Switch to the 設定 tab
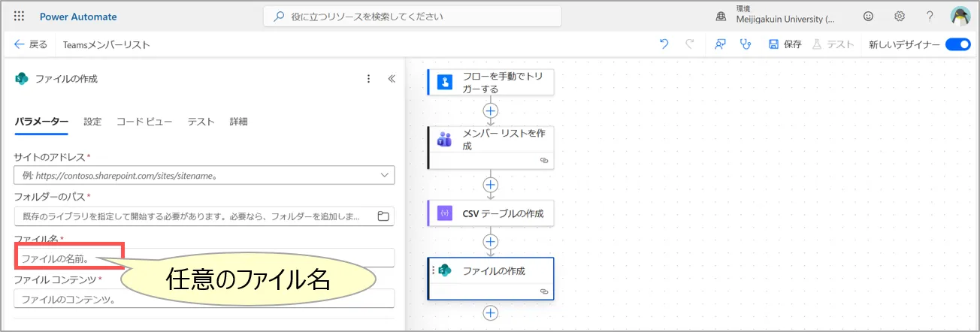The image size is (980, 332). (92, 122)
